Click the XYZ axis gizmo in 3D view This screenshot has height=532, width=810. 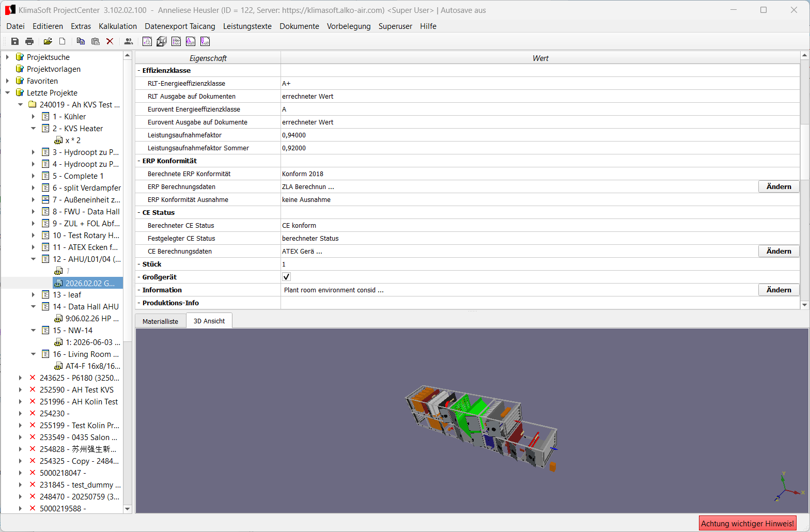pyautogui.click(x=789, y=488)
